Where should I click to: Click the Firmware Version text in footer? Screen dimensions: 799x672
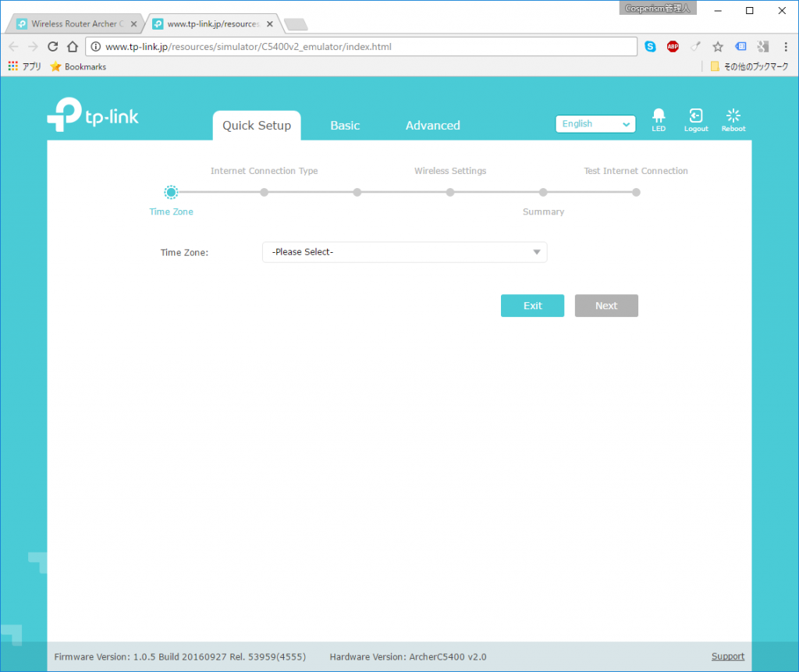click(180, 656)
